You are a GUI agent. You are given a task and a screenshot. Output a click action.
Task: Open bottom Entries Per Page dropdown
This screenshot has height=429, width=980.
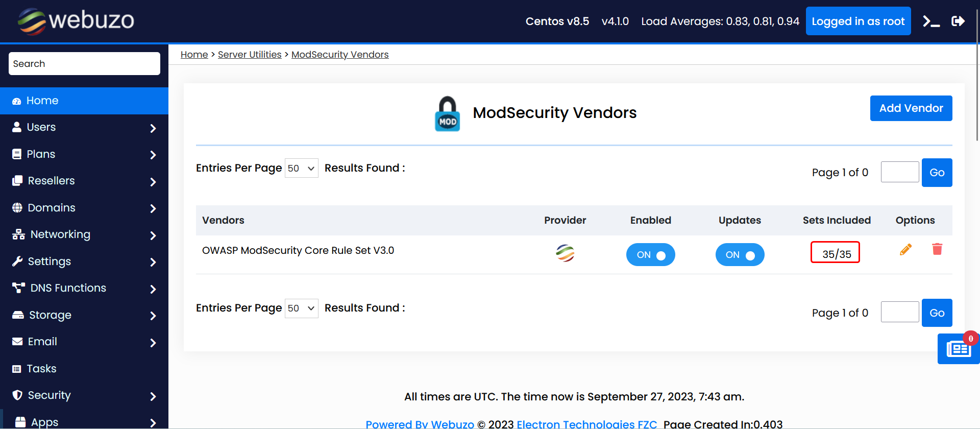301,308
